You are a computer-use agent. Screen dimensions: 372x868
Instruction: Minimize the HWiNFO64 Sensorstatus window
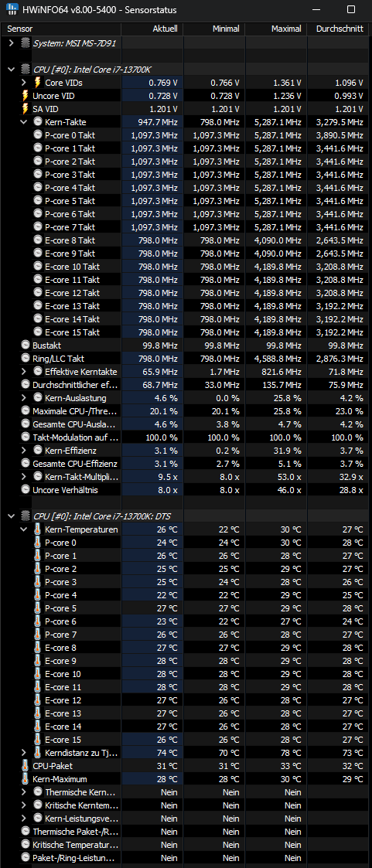316,9
